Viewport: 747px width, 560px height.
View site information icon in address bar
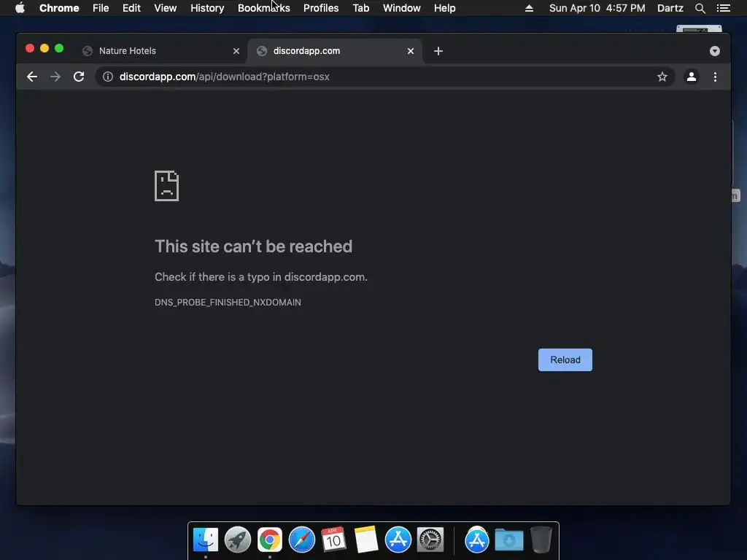108,77
